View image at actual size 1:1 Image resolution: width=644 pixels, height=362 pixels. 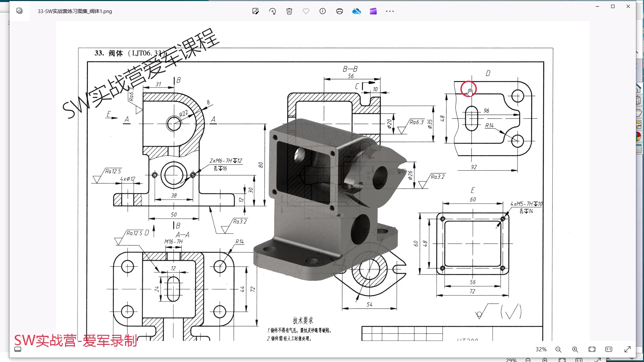coord(609,349)
